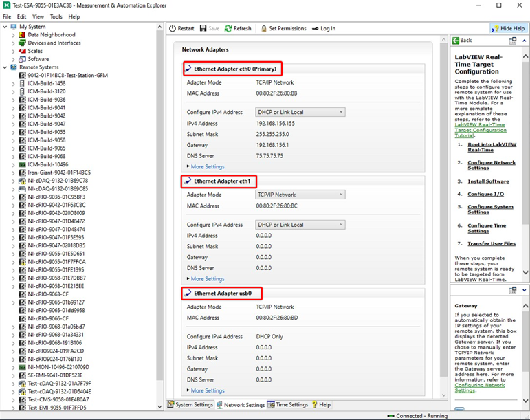Click Configuring Network Settings link
This screenshot has width=530, height=420.
pyautogui.click(x=480, y=388)
